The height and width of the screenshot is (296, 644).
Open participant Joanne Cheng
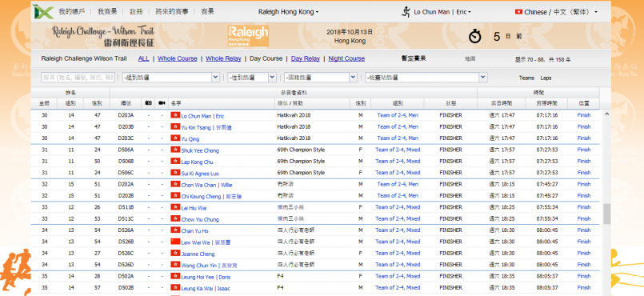[198, 254]
